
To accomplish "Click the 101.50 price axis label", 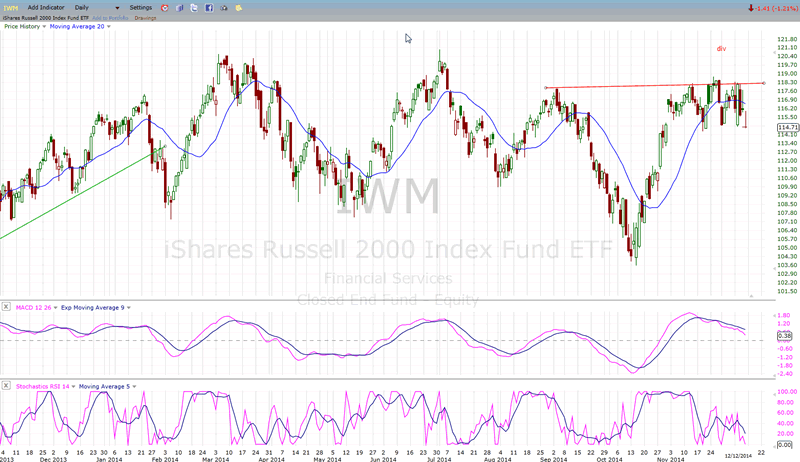I will point(787,292).
